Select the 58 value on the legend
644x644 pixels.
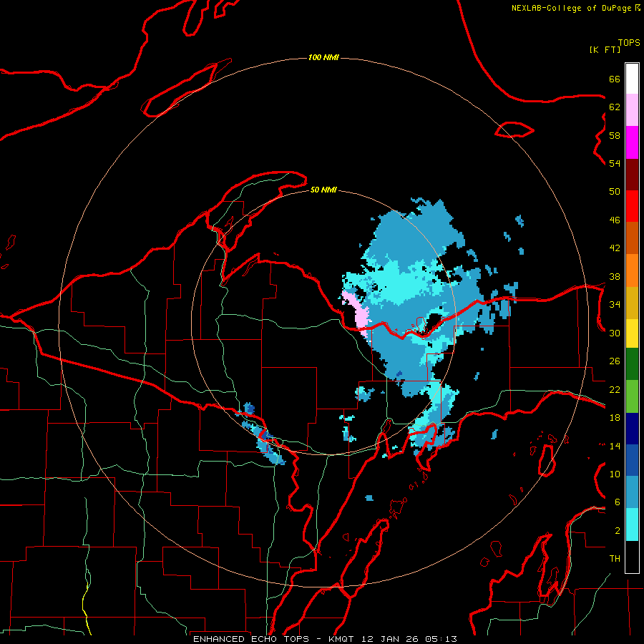tap(615, 135)
